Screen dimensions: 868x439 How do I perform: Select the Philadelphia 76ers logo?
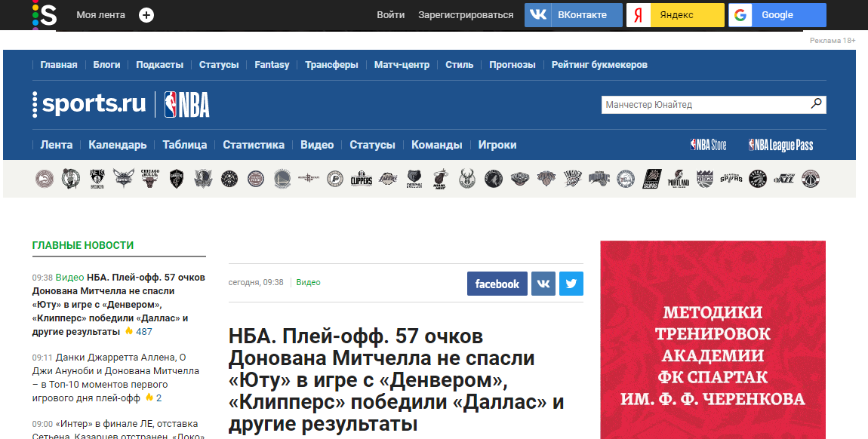pos(626,179)
